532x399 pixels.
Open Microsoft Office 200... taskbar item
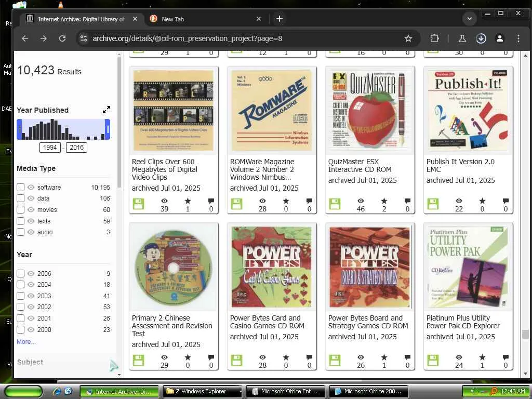pos(368,392)
